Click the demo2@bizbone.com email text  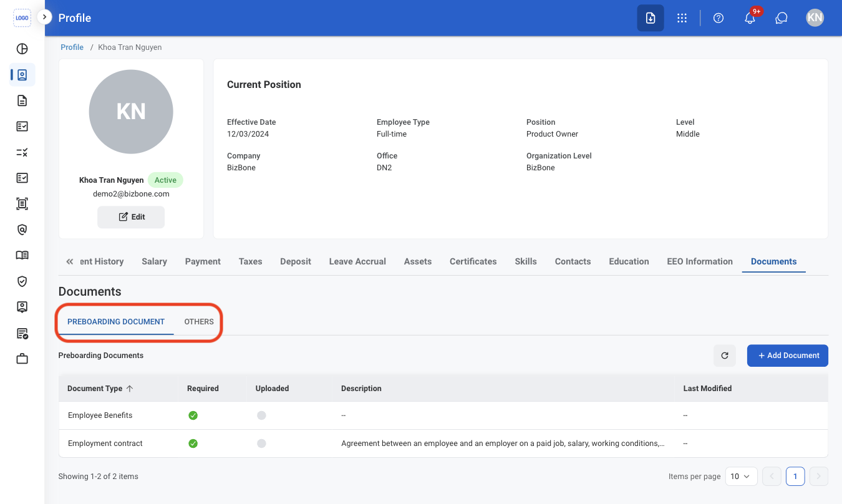(131, 194)
